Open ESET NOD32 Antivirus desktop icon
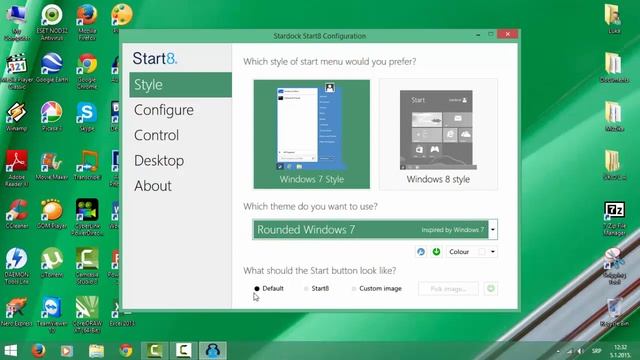 coord(52,22)
